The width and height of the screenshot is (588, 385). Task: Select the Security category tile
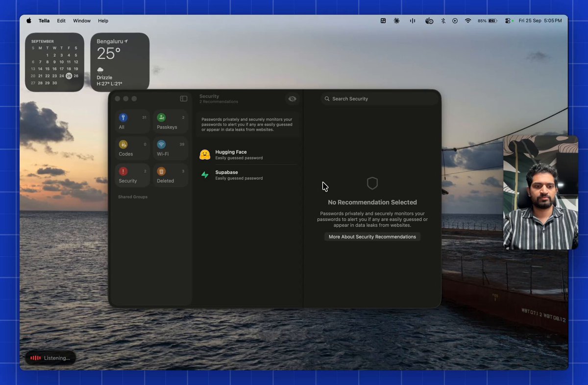[x=133, y=175]
